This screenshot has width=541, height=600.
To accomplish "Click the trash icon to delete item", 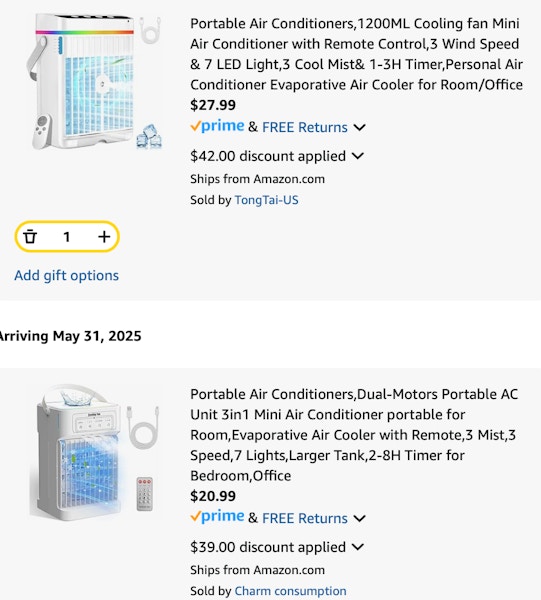I will tap(30, 237).
